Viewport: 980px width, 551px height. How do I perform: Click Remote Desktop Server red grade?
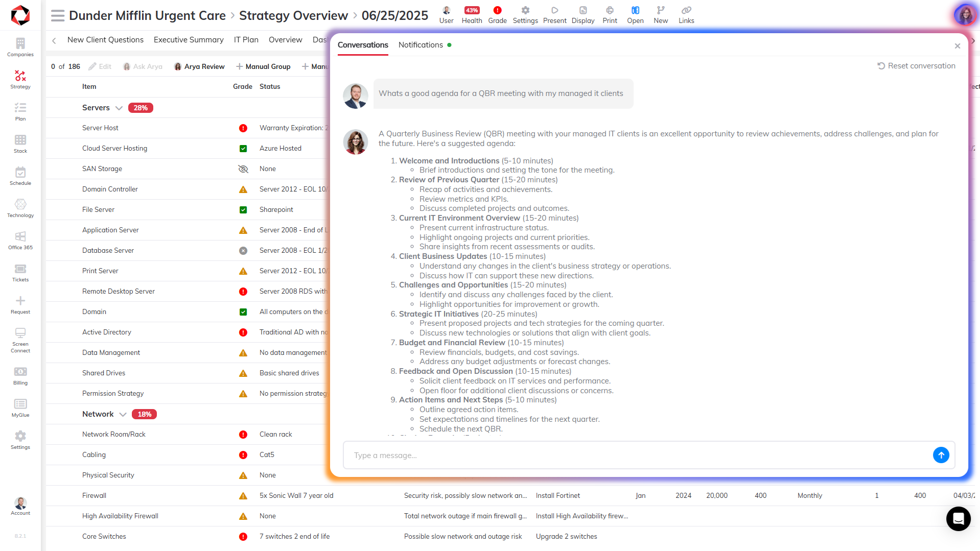[x=243, y=292]
